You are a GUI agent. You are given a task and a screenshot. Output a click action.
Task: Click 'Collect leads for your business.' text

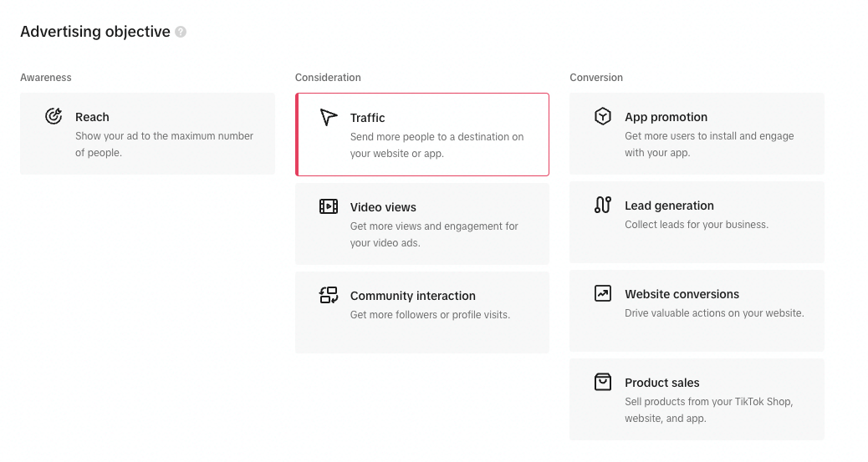697,225
